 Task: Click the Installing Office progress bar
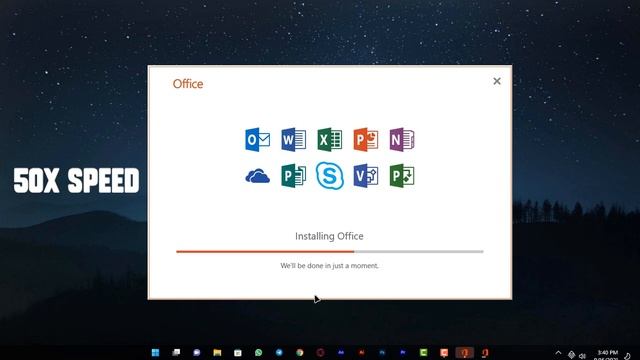(x=330, y=252)
